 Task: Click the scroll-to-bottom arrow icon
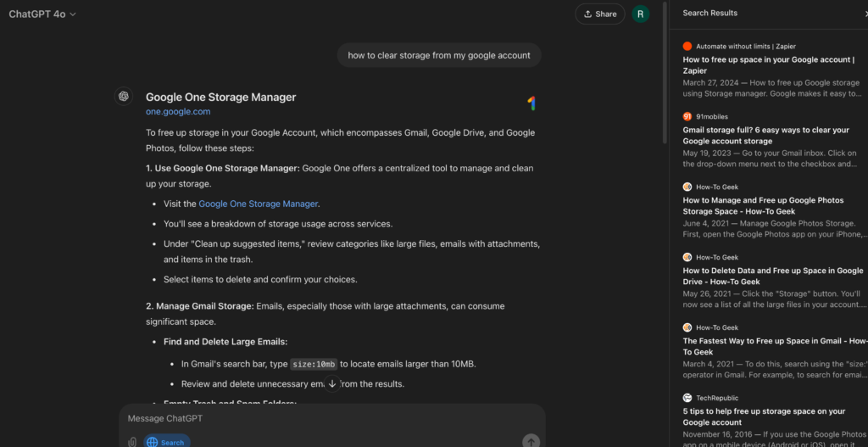click(332, 383)
